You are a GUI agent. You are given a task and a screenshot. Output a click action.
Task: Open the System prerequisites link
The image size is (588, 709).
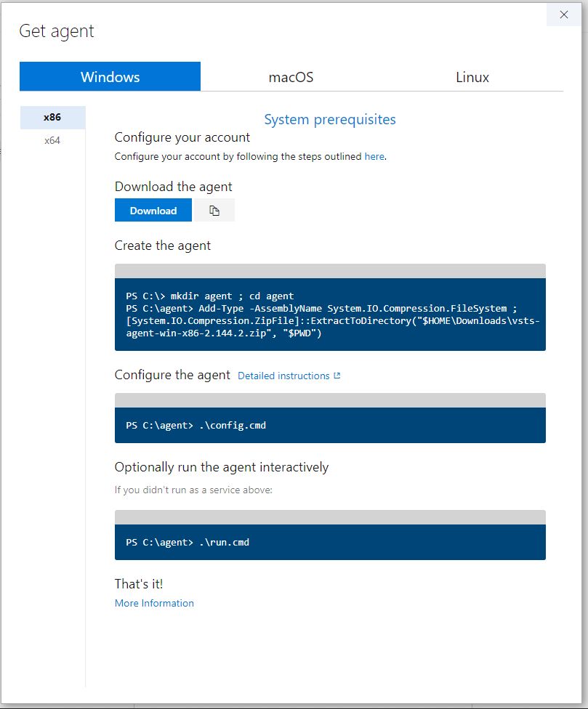(x=330, y=119)
